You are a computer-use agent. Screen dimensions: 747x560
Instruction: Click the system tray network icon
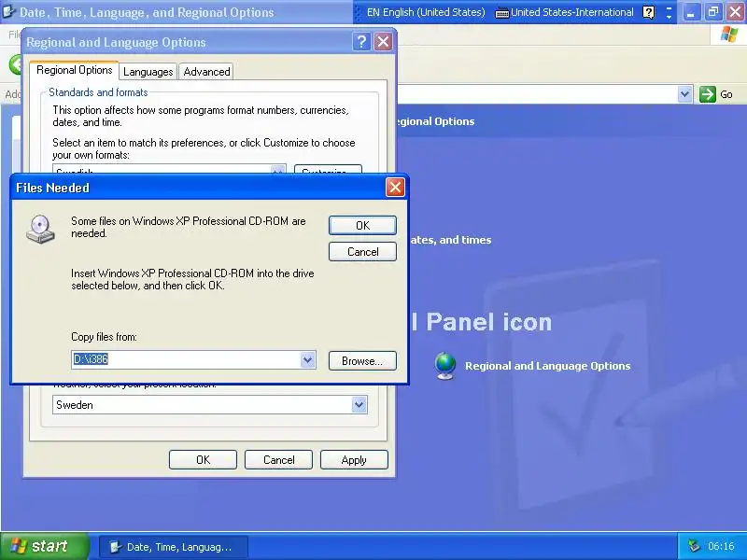click(x=695, y=546)
